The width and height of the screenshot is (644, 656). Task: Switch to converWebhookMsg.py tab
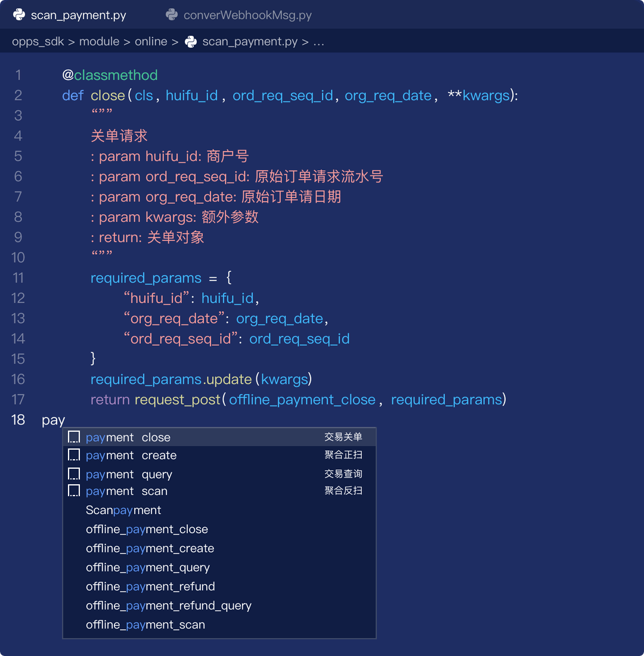pos(247,16)
